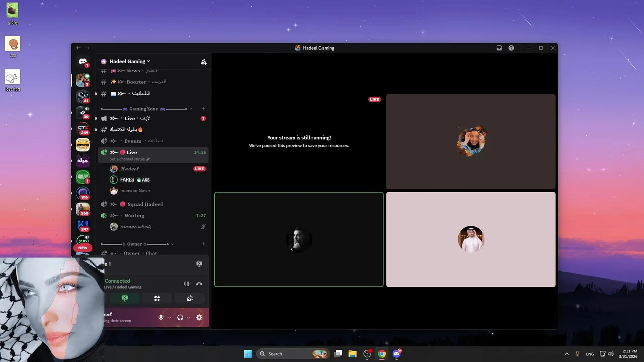Open the Live announcement channel with 1 badge

153,118
